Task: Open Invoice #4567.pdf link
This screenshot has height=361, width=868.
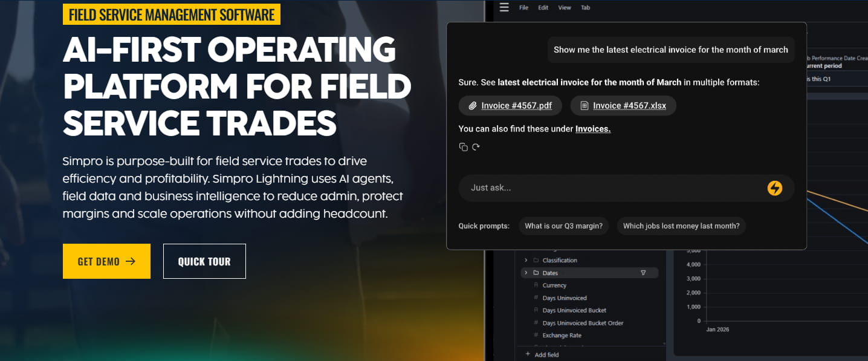Action: tap(516, 106)
